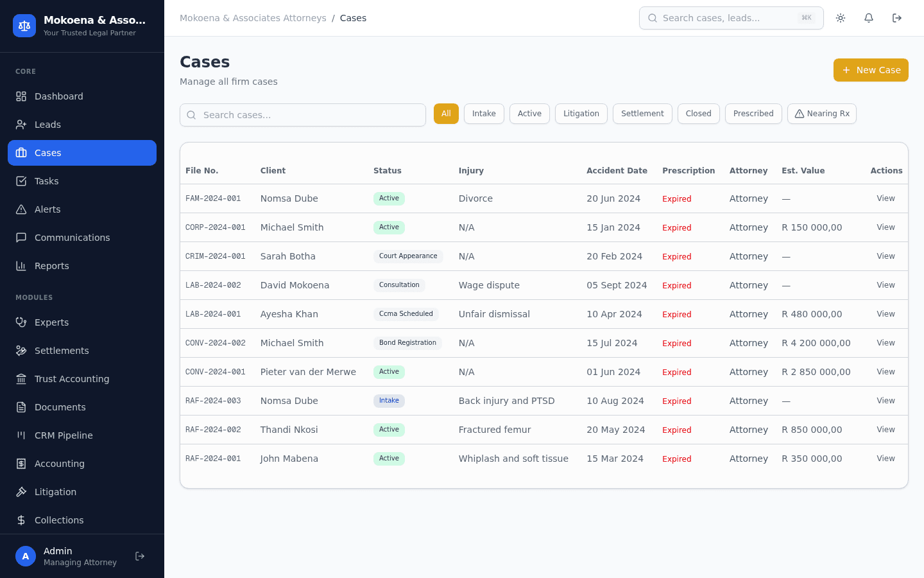Open Tasks from the sidebar
This screenshot has height=578, width=924.
(82, 181)
